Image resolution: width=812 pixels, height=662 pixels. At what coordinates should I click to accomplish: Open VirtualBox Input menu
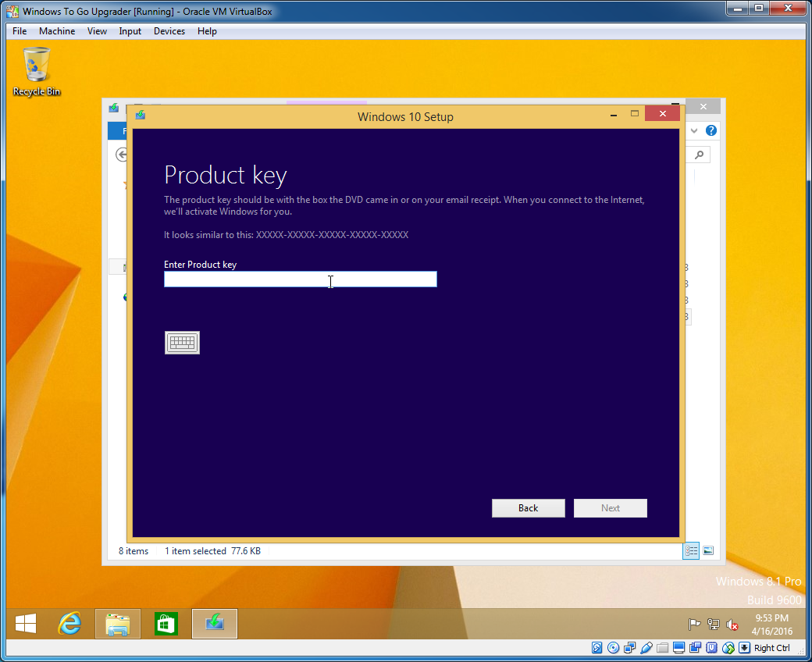point(130,31)
